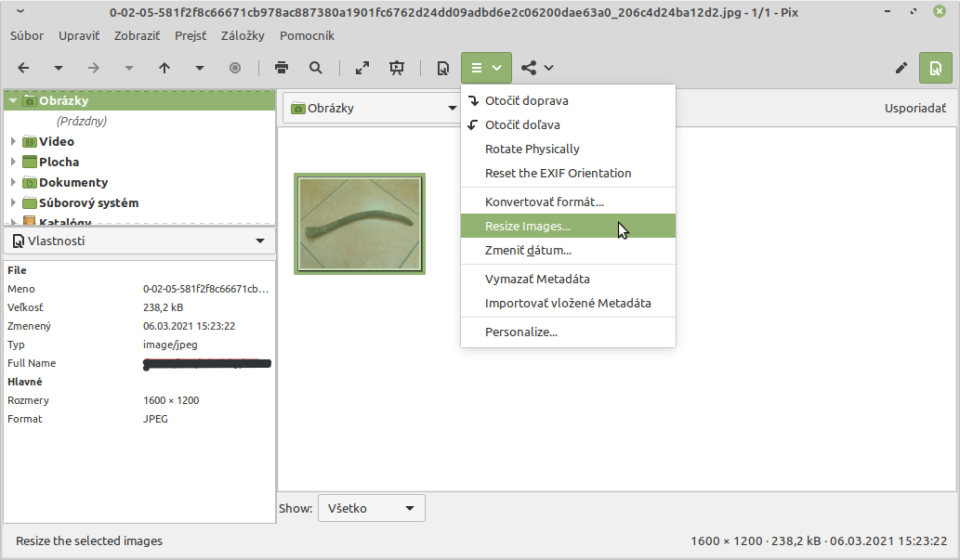Open the Upraviť menu
The image size is (960, 560).
pyautogui.click(x=79, y=36)
